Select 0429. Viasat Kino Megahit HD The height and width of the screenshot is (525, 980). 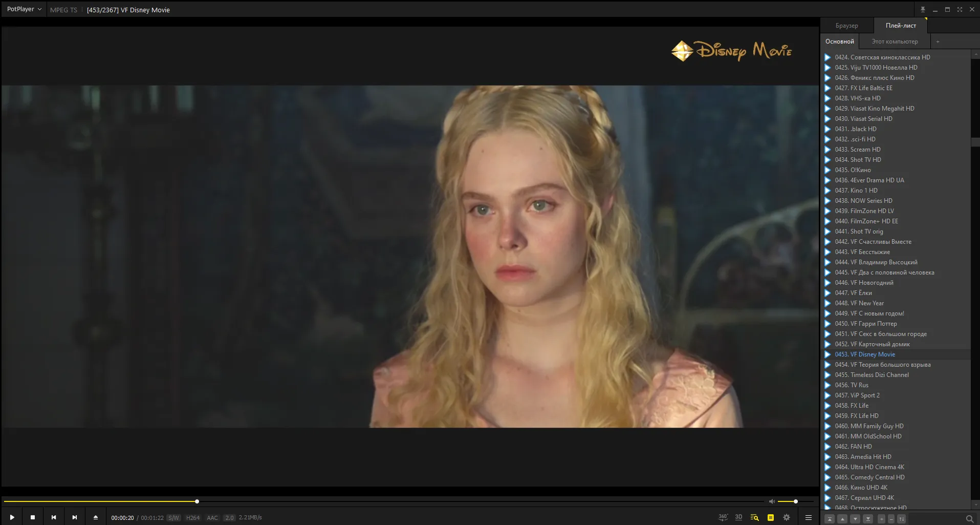pos(896,109)
